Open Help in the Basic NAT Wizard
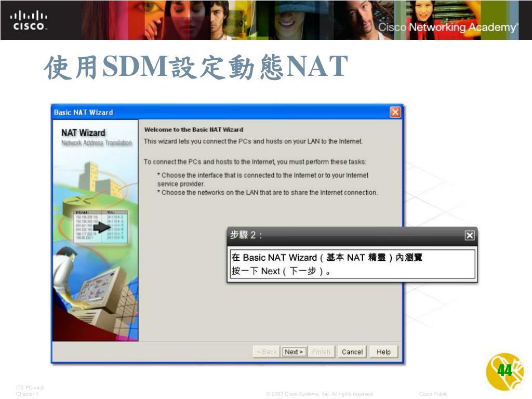Screen dimensions: 532x399 click(383, 352)
